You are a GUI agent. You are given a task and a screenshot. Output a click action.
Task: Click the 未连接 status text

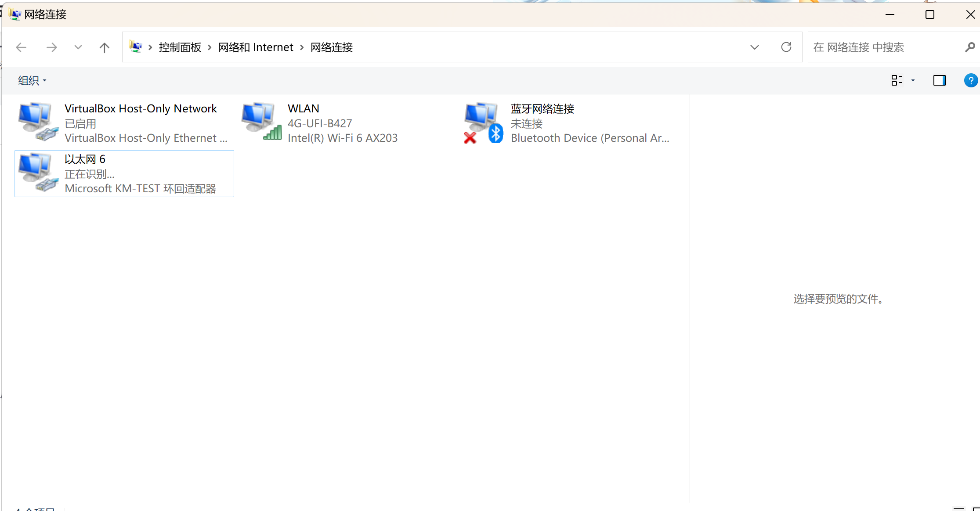(x=527, y=123)
